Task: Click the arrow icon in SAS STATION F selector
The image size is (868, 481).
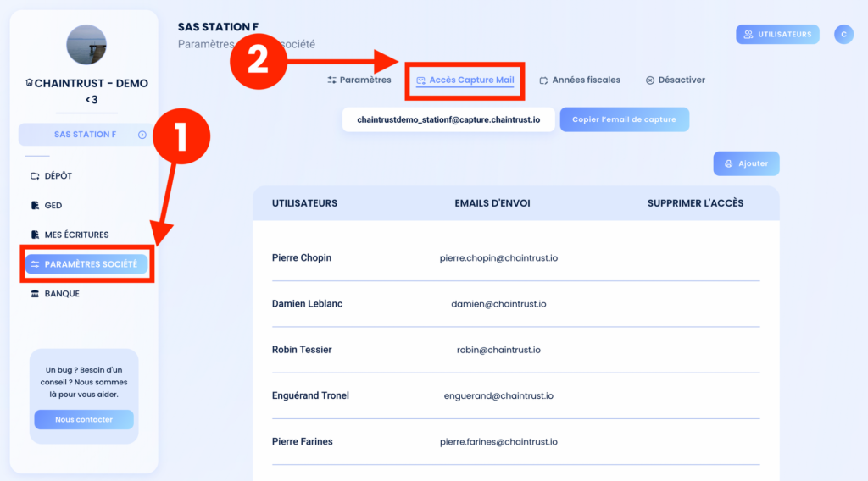Action: tap(142, 135)
